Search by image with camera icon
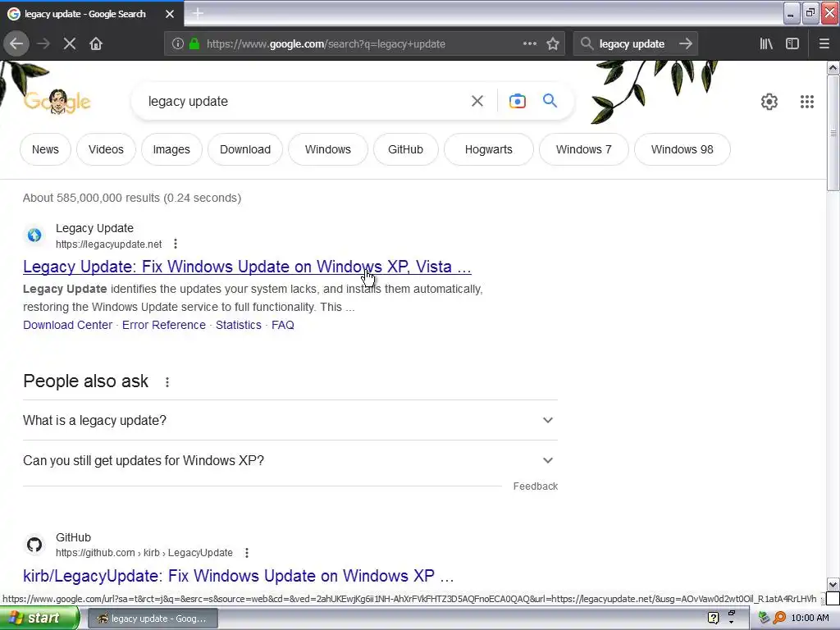The width and height of the screenshot is (840, 630). 517,101
